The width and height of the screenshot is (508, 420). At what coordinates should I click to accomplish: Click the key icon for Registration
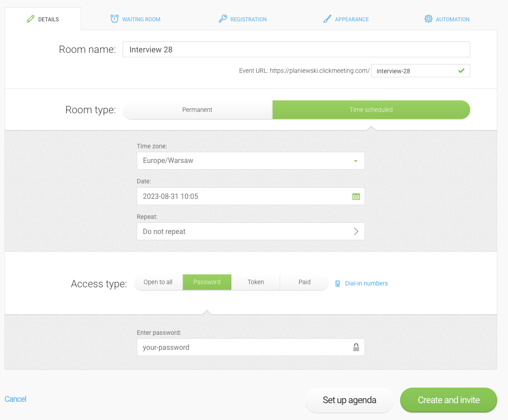coord(222,19)
